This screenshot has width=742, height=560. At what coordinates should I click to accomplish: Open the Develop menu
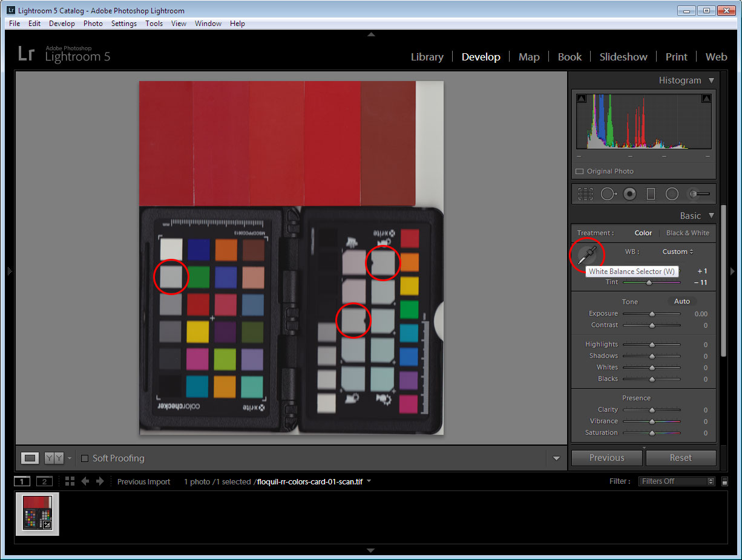pos(62,24)
